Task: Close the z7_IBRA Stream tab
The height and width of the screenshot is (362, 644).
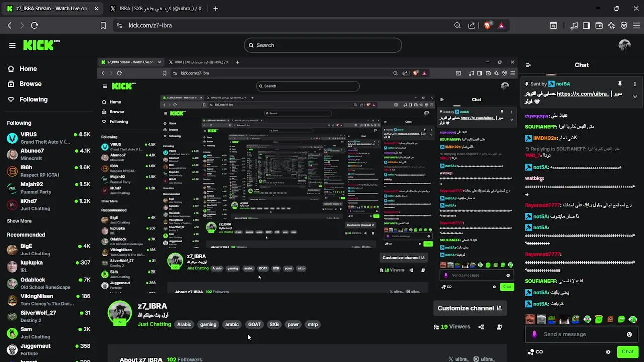Action: tap(96, 9)
